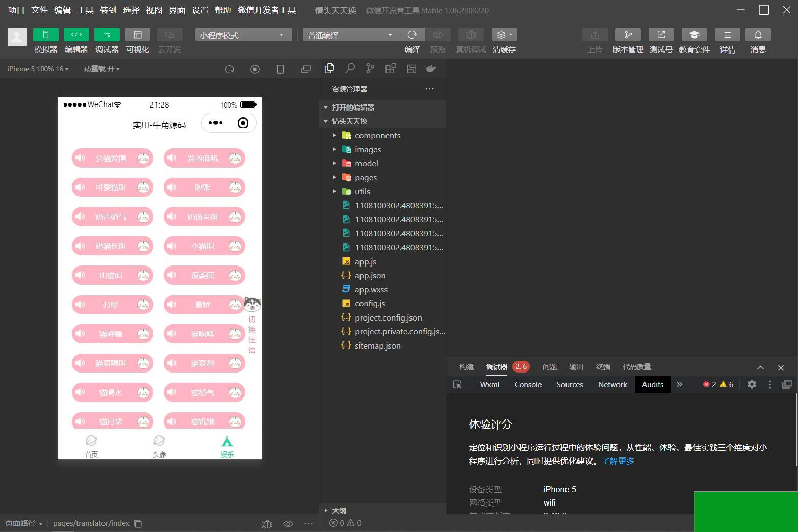The height and width of the screenshot is (532, 798).
Task: Click the user avatar icon
Action: tap(17, 37)
